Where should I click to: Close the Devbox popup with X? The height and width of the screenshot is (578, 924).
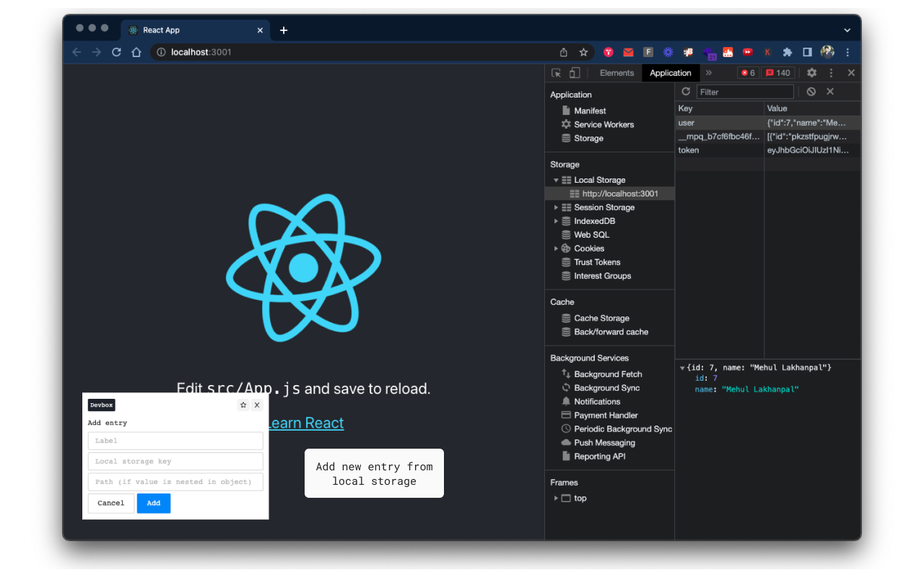(x=257, y=405)
